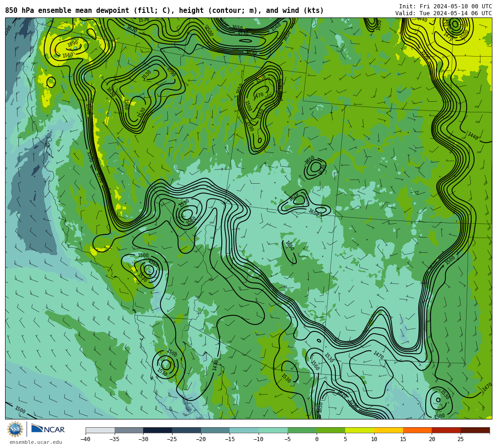Select the orange 15 to 20 swatch

pos(417,430)
